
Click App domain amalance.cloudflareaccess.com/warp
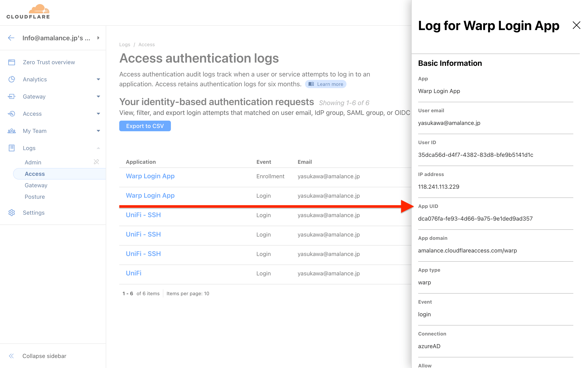pyautogui.click(x=467, y=250)
